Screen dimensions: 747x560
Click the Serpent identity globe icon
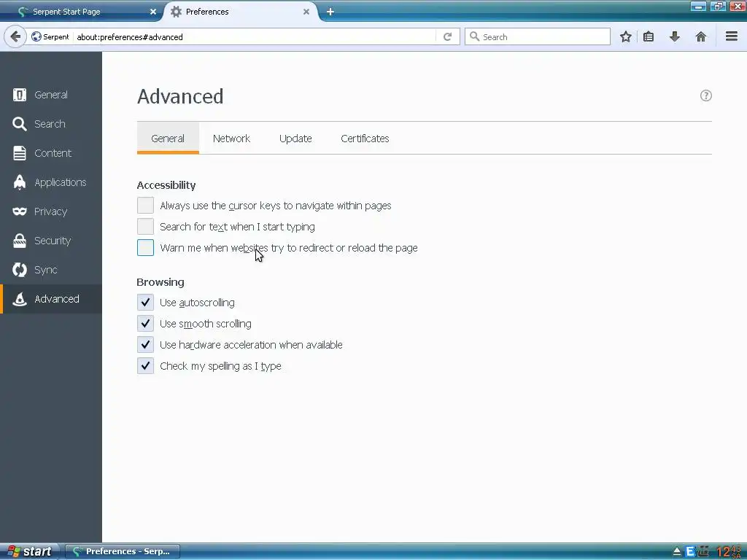click(36, 36)
